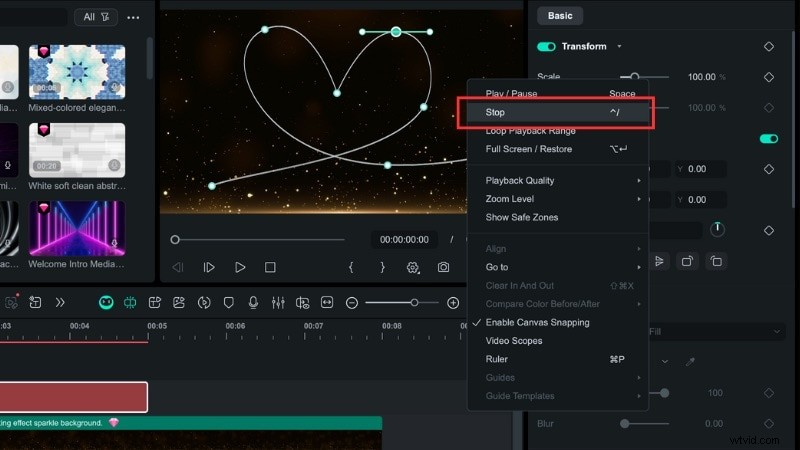
Task: Click the second Y 0.00 field
Action: coord(700,199)
